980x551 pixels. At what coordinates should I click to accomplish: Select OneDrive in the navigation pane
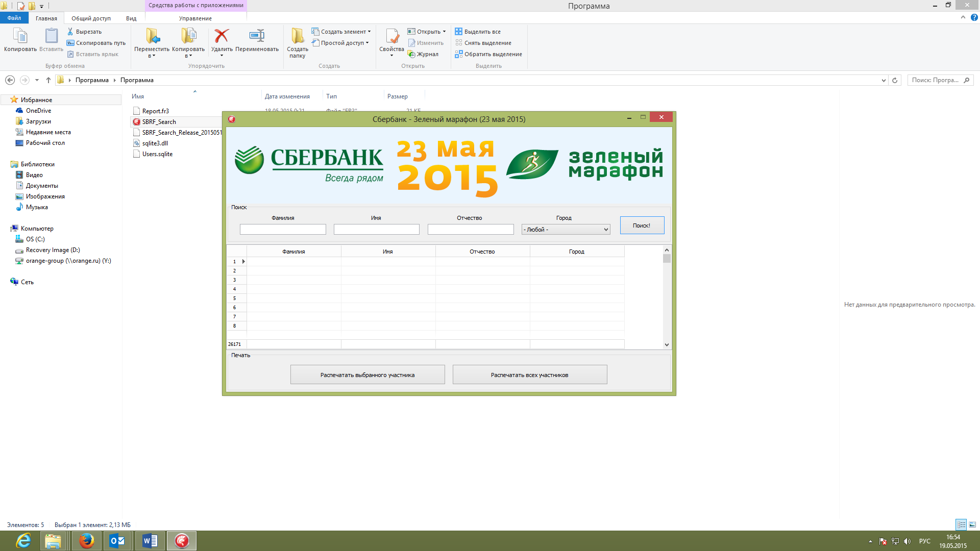click(38, 110)
